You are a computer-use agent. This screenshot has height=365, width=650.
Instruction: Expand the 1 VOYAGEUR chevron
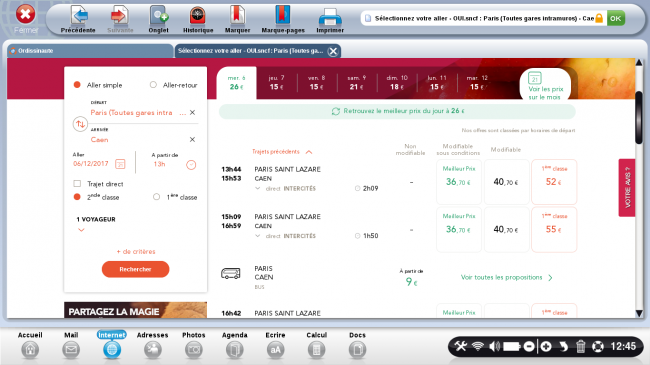[x=81, y=230]
